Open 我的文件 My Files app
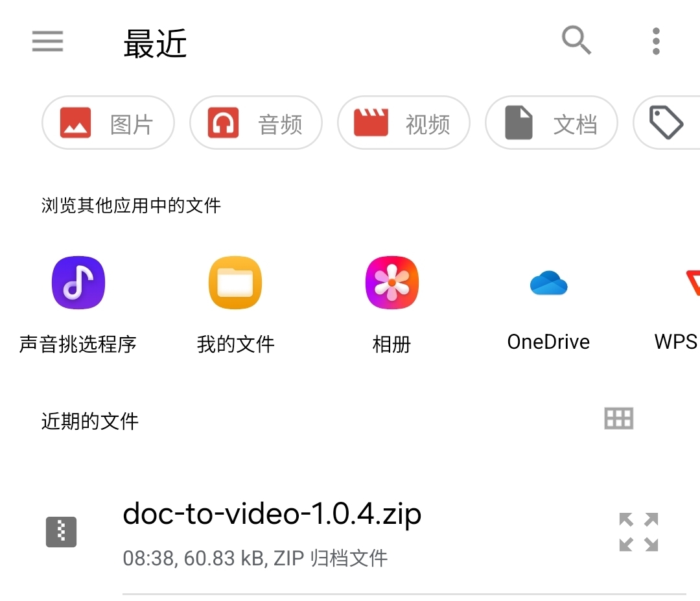The height and width of the screenshot is (601, 700). (x=235, y=283)
